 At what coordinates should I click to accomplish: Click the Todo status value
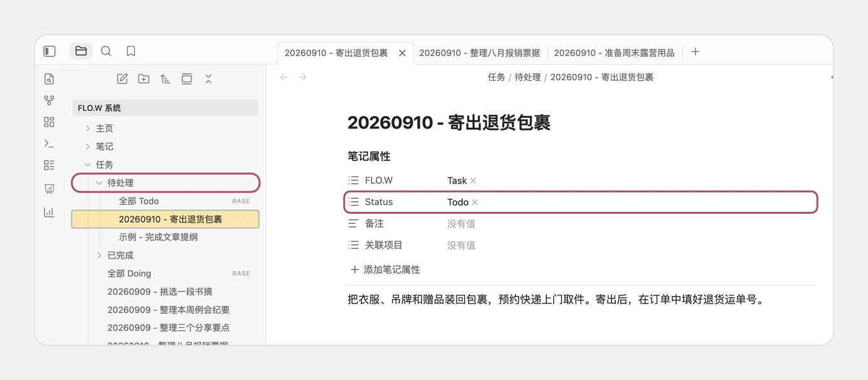click(458, 202)
